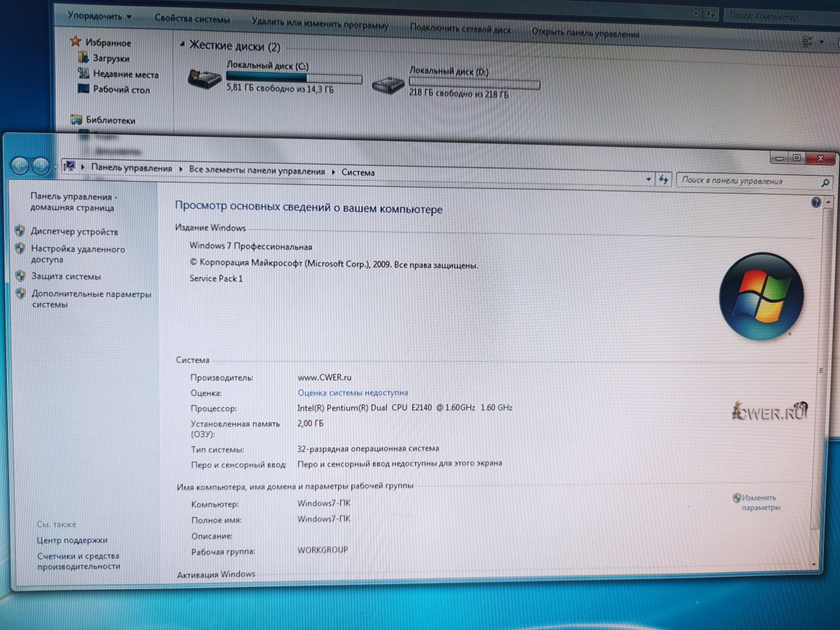This screenshot has width=840, height=630.
Task: Open Панель управления домашняя страница link
Action: (x=74, y=202)
